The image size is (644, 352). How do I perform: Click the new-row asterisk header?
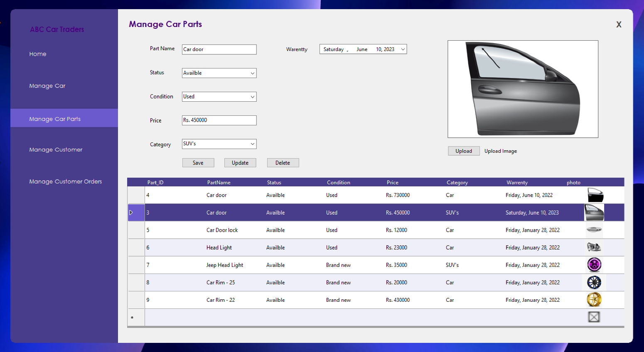tap(136, 318)
